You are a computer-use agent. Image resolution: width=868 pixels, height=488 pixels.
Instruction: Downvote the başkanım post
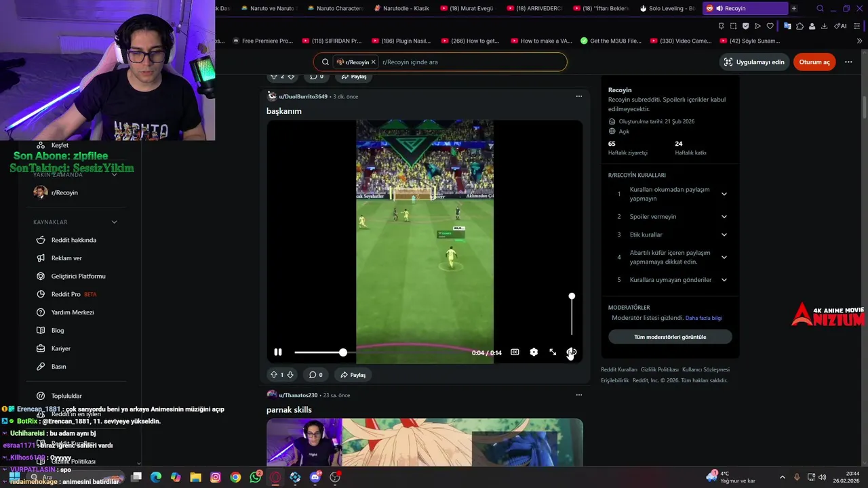coord(290,375)
